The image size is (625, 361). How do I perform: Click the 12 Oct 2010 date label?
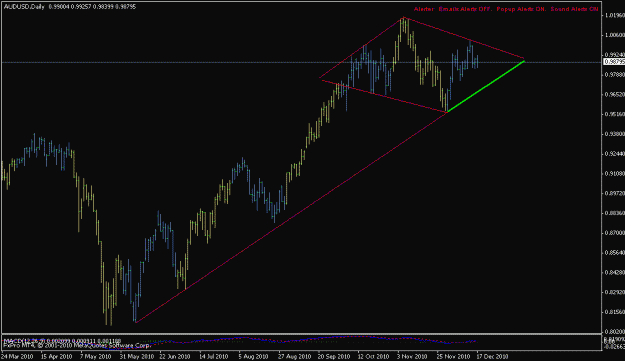click(x=373, y=356)
